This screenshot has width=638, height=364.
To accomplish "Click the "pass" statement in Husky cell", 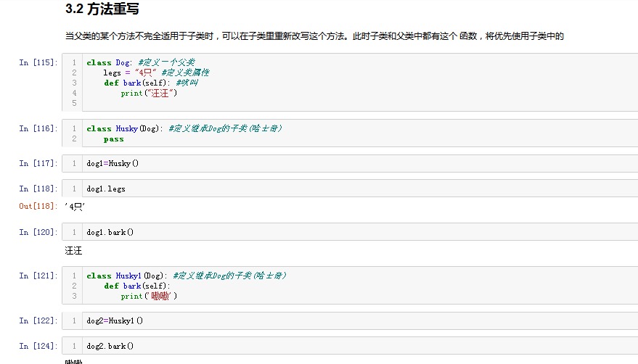I will coord(114,138).
